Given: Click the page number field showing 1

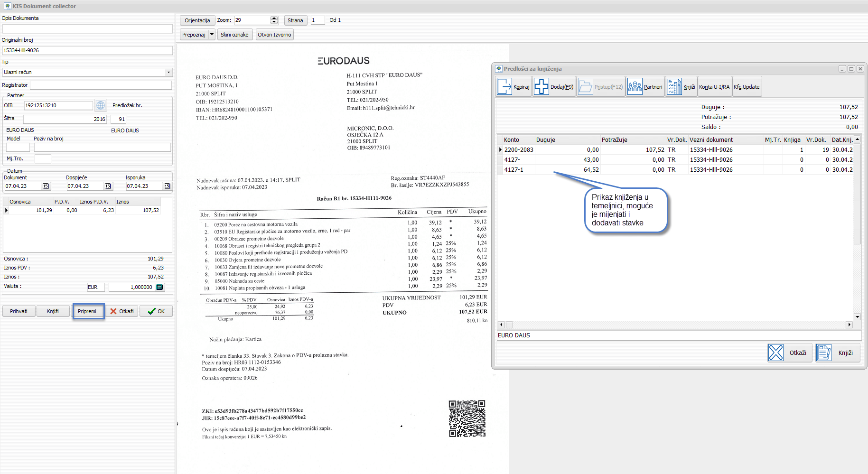Looking at the screenshot, I should click(317, 20).
